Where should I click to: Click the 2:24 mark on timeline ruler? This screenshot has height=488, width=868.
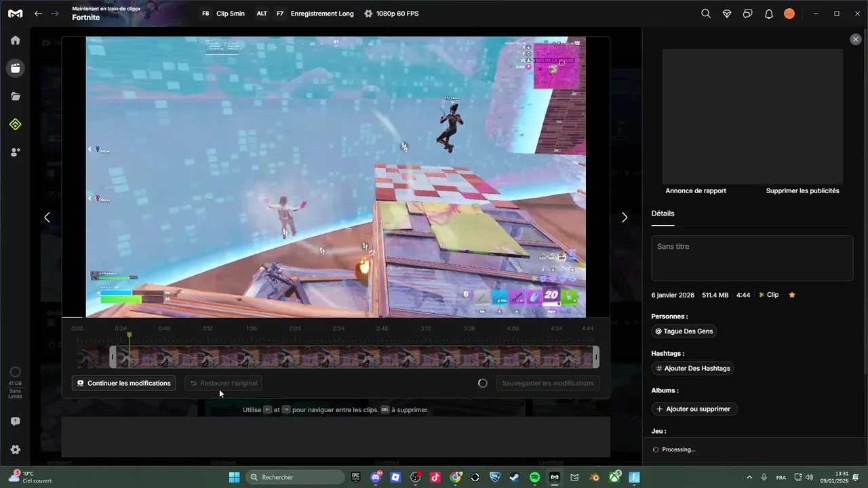tap(338, 328)
